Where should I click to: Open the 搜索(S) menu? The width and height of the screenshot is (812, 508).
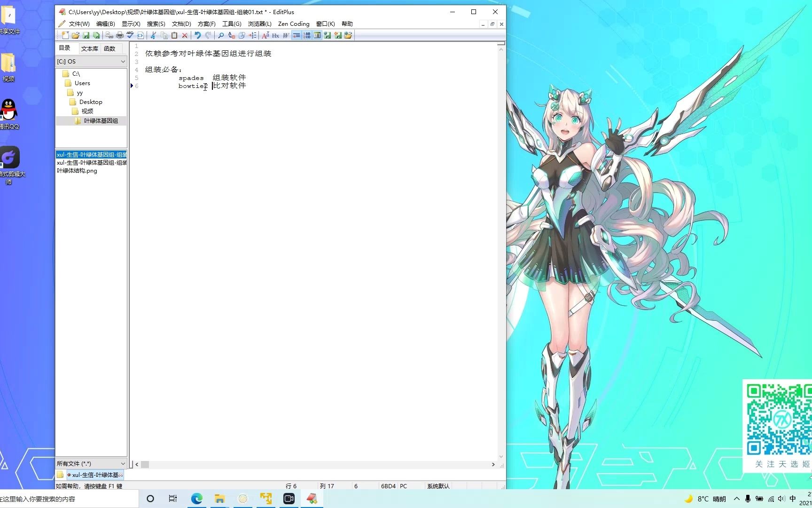point(156,24)
